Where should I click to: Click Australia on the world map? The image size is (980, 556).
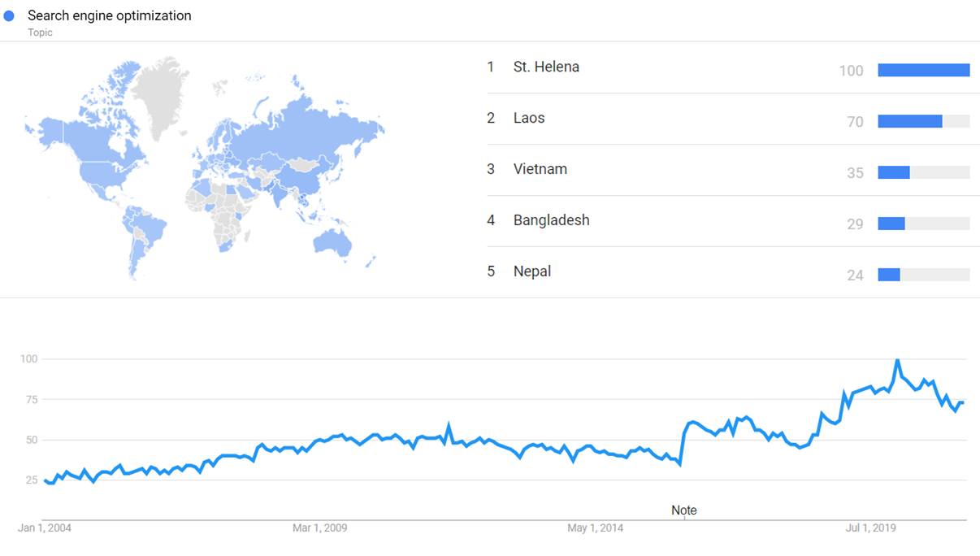pos(332,241)
